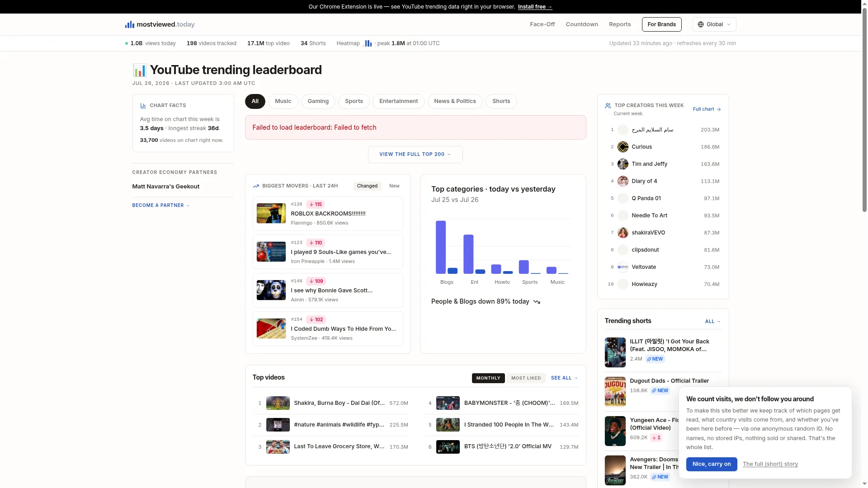Open The full (short) story link
The width and height of the screenshot is (868, 488).
pyautogui.click(x=770, y=464)
